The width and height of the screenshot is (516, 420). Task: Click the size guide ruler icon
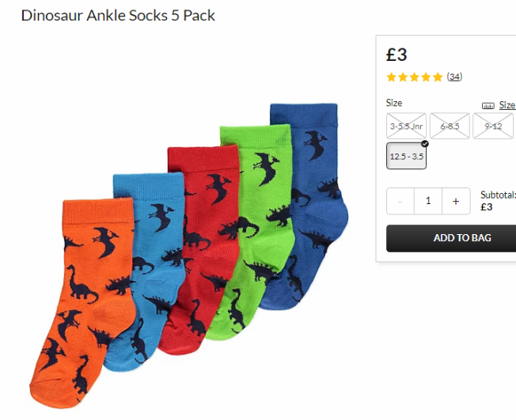(488, 105)
